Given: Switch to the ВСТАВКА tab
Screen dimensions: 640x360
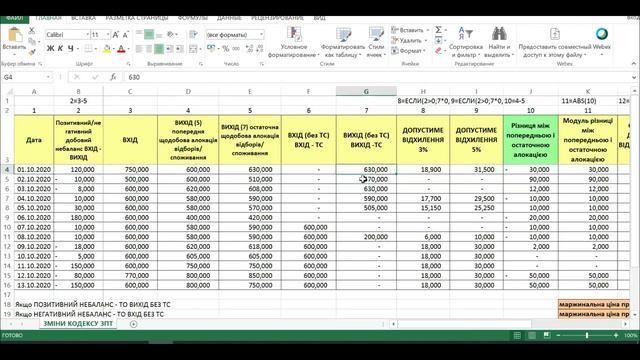Looking at the screenshot, I should click(83, 18).
